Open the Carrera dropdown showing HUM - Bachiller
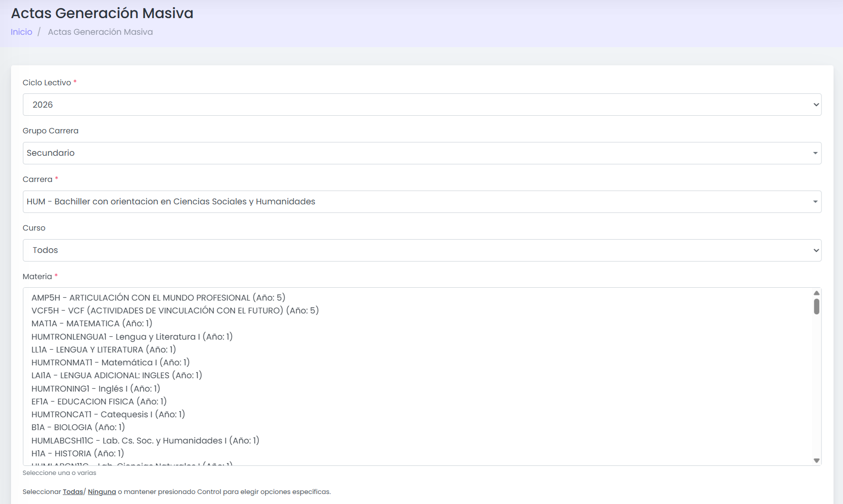Viewport: 843px width, 504px height. [422, 202]
